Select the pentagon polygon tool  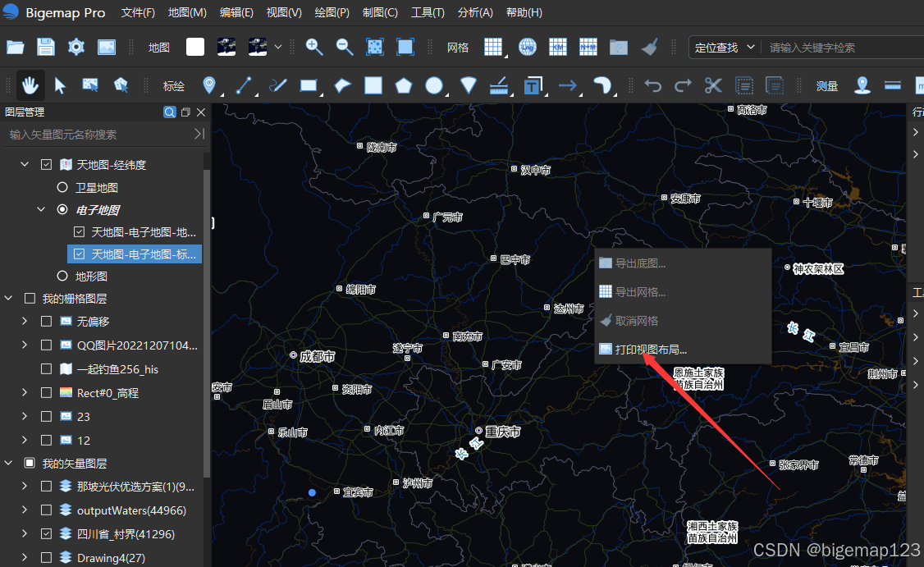point(404,85)
